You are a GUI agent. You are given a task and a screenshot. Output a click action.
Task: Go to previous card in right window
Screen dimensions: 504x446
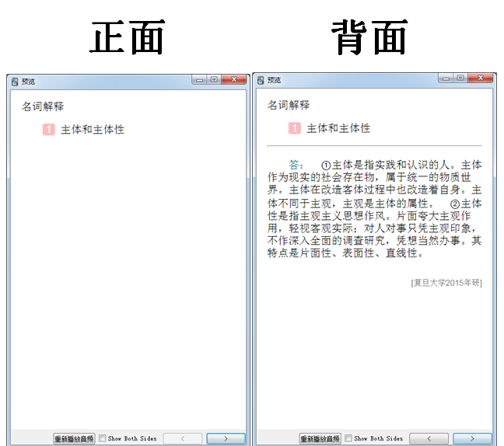coord(429,438)
